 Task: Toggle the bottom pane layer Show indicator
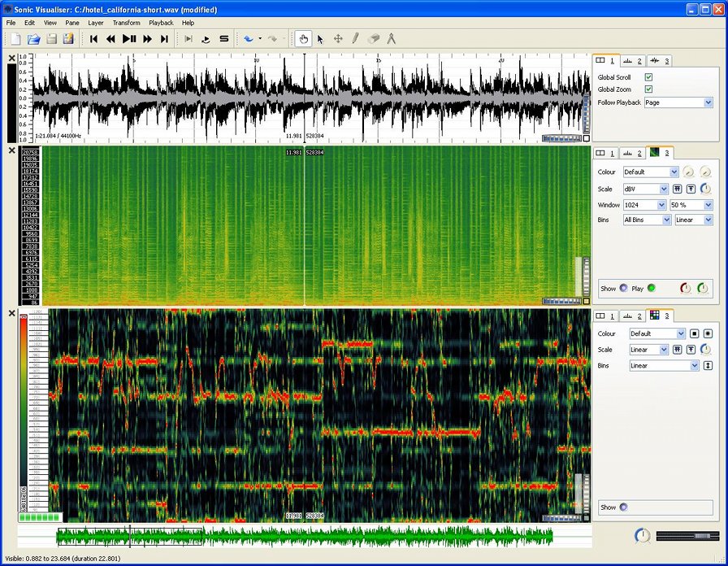coord(623,507)
